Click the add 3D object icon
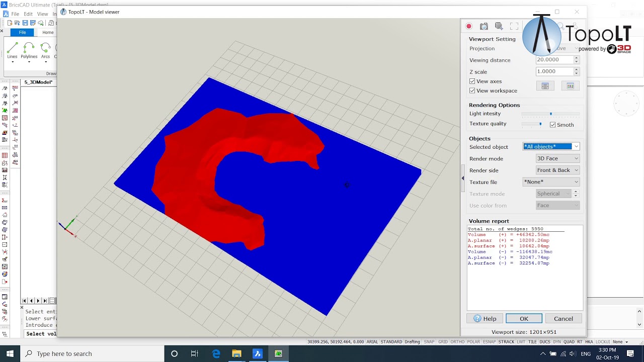Image resolution: width=644 pixels, height=362 pixels. pos(499,26)
